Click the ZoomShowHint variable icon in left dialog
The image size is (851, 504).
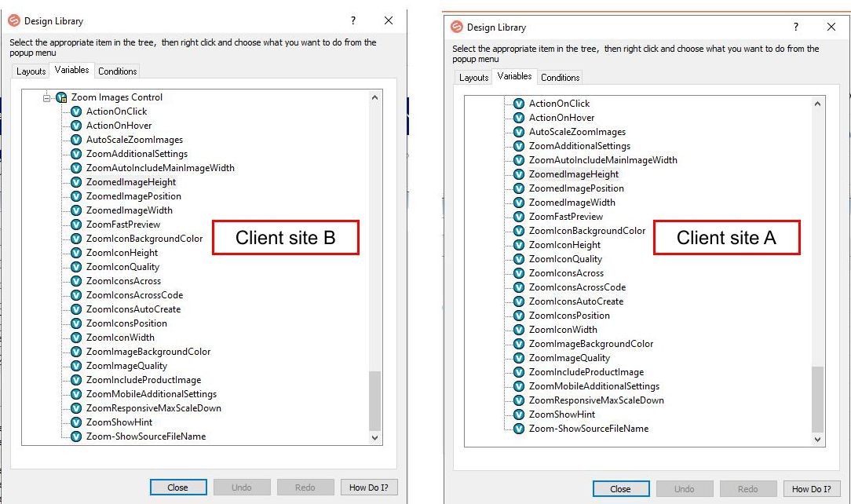click(x=76, y=422)
